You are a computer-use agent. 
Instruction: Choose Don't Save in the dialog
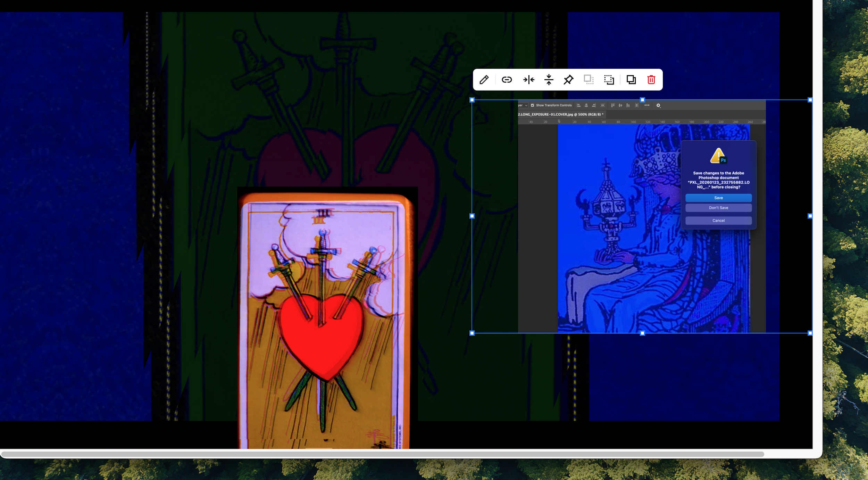[718, 208]
